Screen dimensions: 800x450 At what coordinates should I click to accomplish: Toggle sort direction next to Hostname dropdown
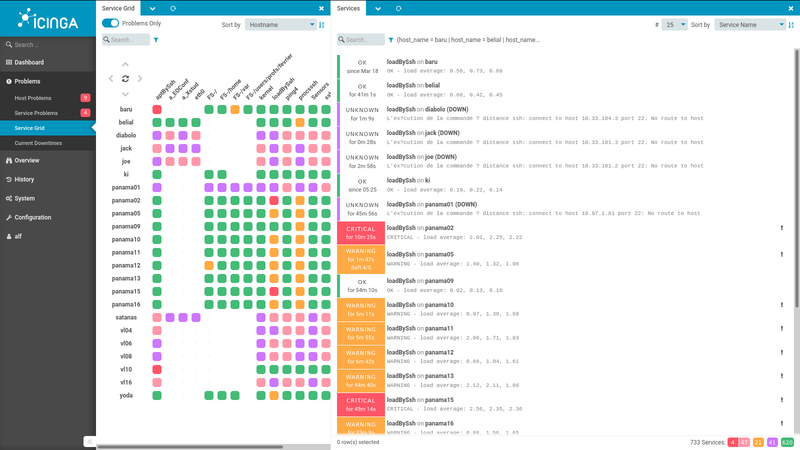321,24
